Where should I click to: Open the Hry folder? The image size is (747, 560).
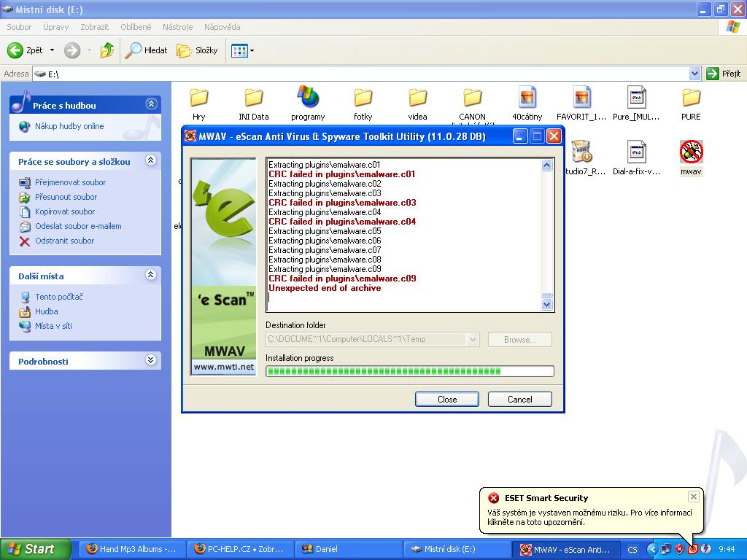198,104
